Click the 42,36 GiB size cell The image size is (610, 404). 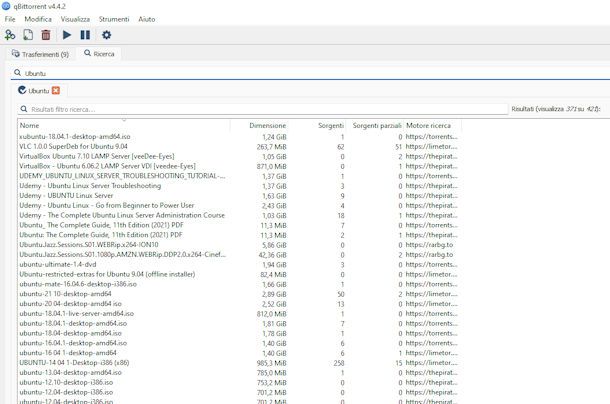click(x=272, y=255)
